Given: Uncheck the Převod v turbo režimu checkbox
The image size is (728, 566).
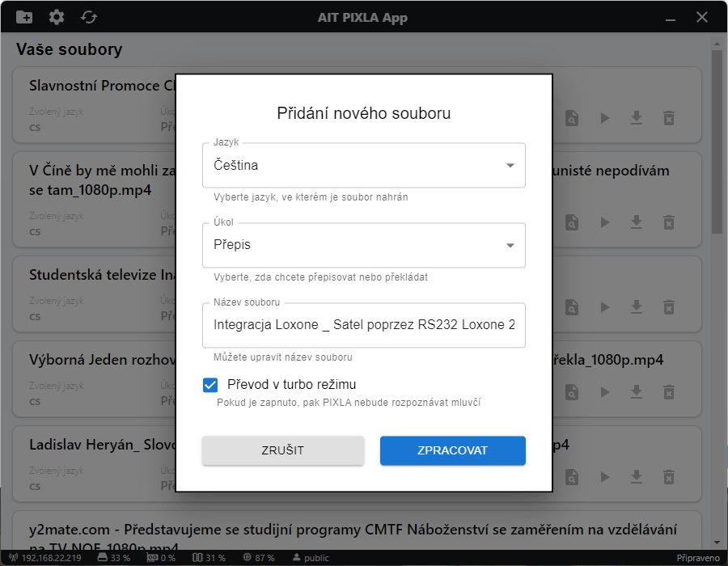Looking at the screenshot, I should click(x=210, y=385).
